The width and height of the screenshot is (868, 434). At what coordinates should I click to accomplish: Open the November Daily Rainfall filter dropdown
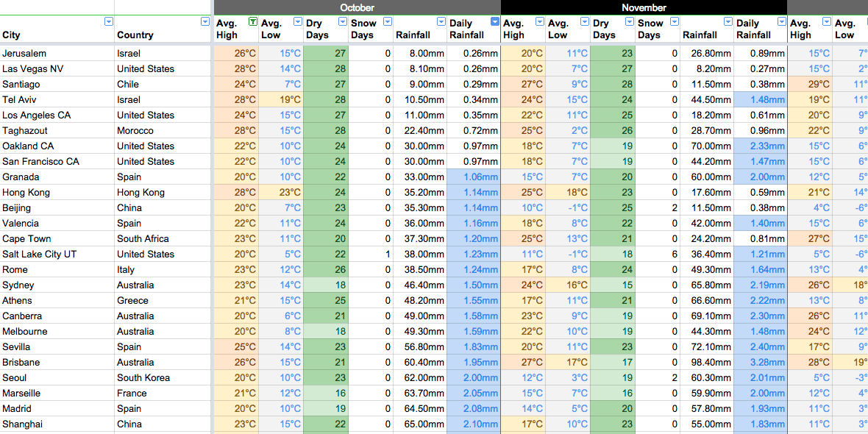click(782, 21)
